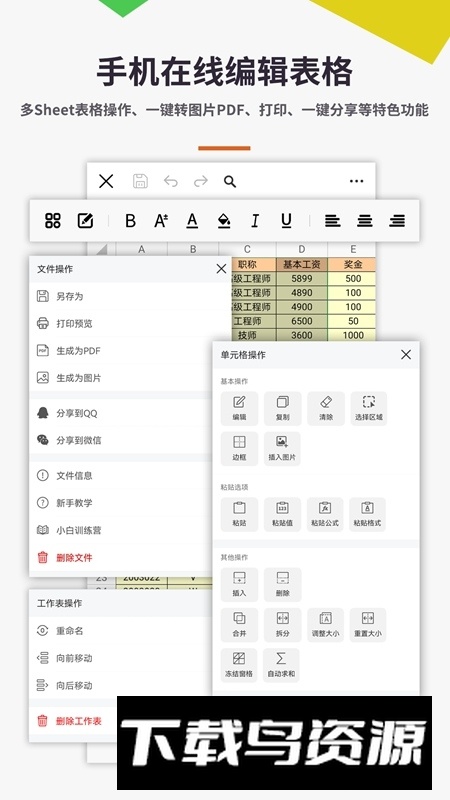
Task: Tap 插入 insert button
Action: 239,584
